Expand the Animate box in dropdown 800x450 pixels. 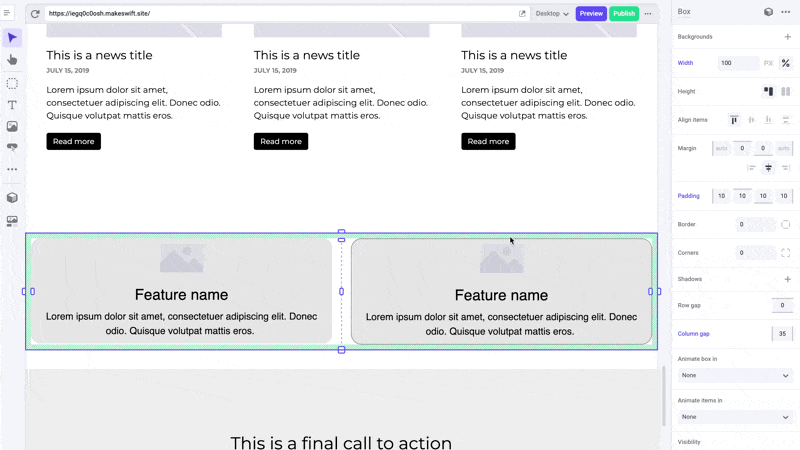(735, 376)
